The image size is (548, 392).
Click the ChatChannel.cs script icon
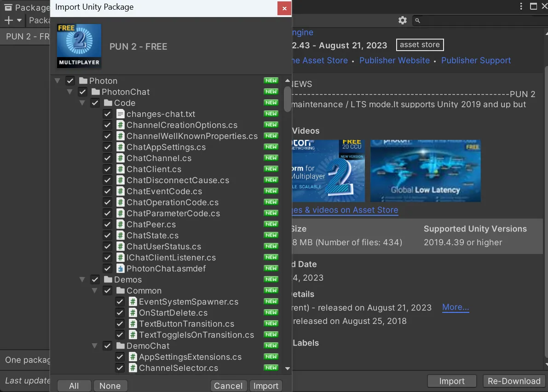tap(120, 158)
